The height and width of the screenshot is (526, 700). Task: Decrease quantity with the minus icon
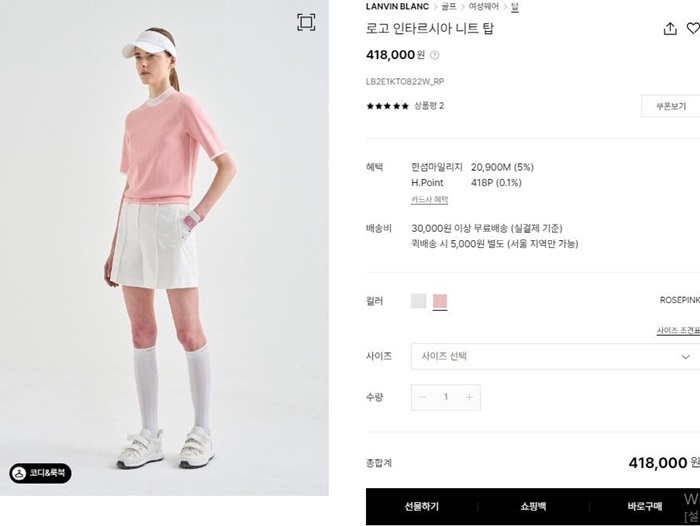pos(423,397)
